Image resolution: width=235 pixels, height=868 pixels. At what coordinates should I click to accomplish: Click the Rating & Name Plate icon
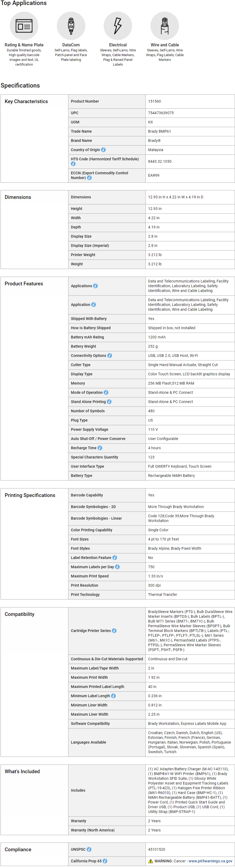click(24, 26)
